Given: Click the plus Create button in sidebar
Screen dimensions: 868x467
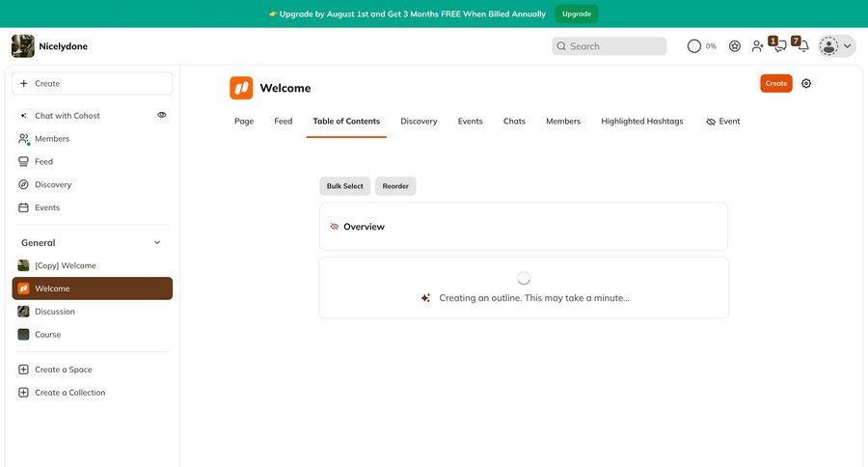Looking at the screenshot, I should pyautogui.click(x=92, y=83).
